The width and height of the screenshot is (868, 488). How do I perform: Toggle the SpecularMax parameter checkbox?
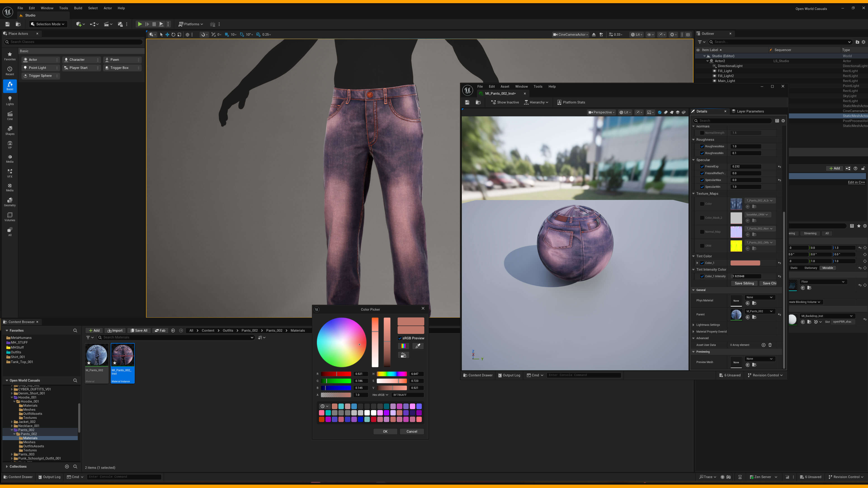click(x=702, y=180)
